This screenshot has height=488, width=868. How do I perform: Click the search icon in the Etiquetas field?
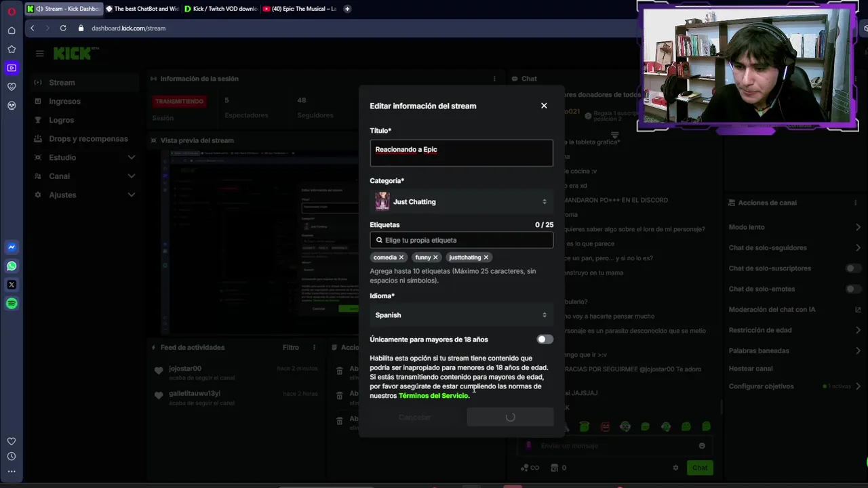click(379, 240)
